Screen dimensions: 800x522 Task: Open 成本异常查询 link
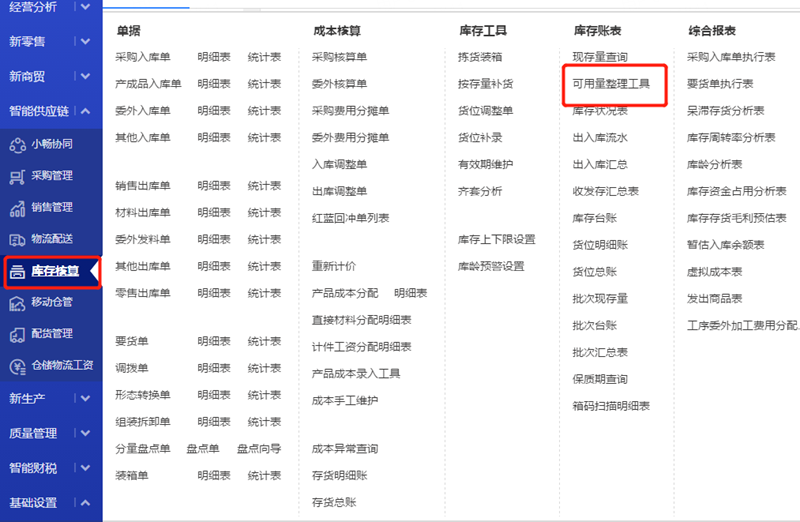[345, 449]
